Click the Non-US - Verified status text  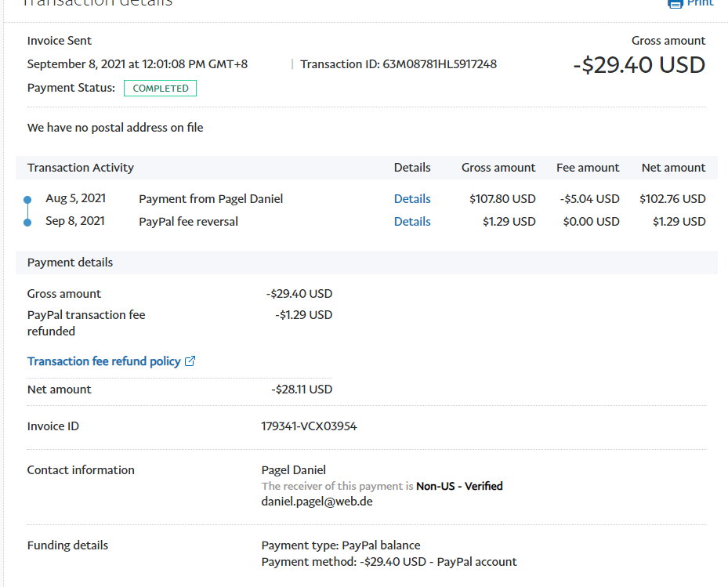click(459, 486)
